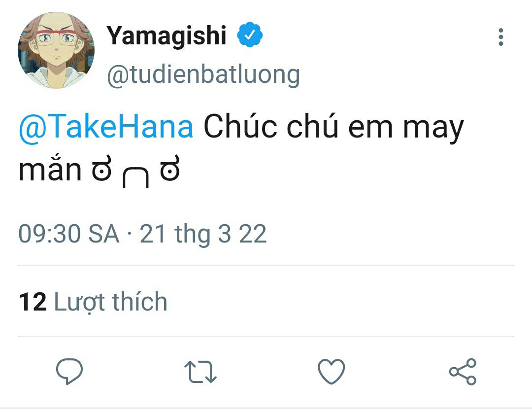Viewport: 532px width, 417px height.
Task: Click the blue verified badge
Action: (250, 35)
